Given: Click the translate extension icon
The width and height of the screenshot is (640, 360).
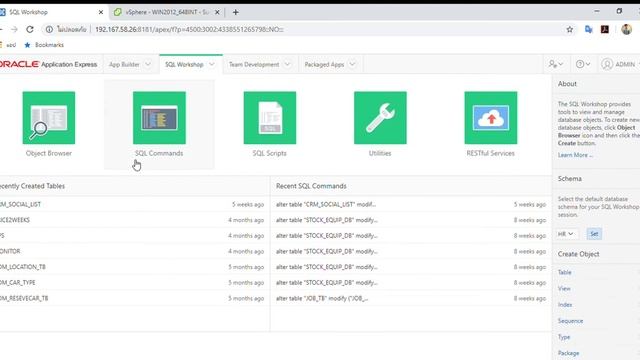Looking at the screenshot, I should tap(588, 29).
